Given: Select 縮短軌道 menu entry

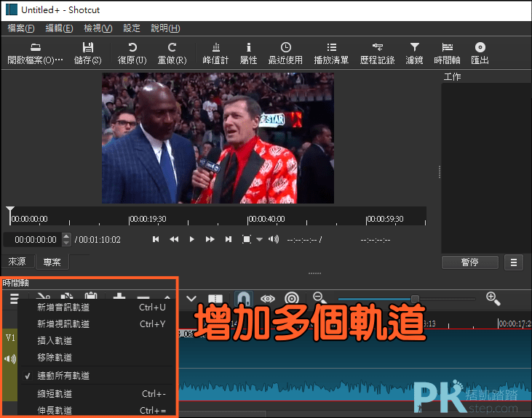Looking at the screenshot, I should click(x=97, y=394).
